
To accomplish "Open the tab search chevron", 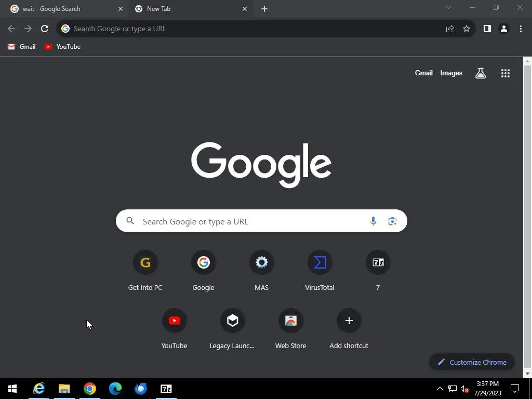I will pyautogui.click(x=448, y=7).
